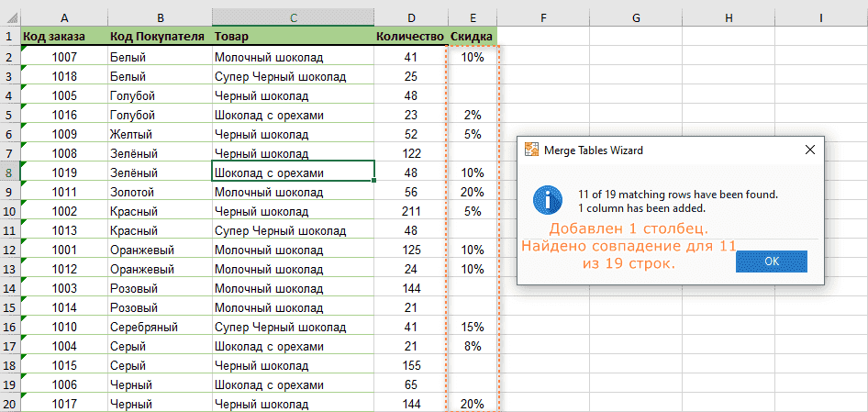
Task: Click fill handle of active cell C8
Action: tap(374, 181)
